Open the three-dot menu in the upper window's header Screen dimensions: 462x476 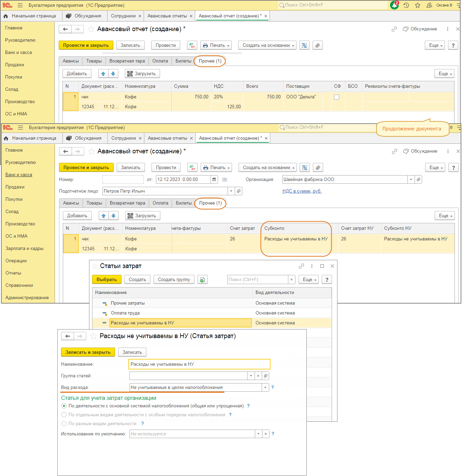click(x=448, y=29)
